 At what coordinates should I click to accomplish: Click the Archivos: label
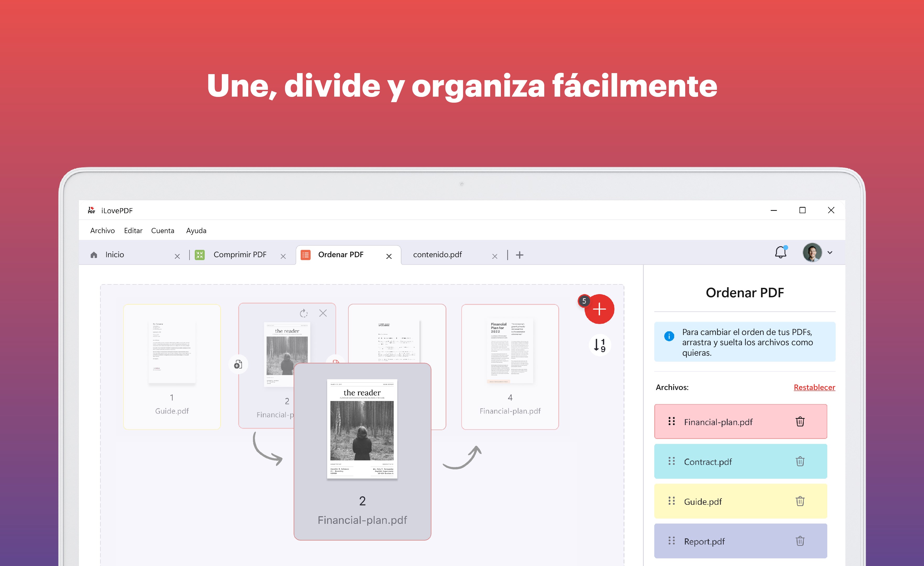click(x=672, y=387)
